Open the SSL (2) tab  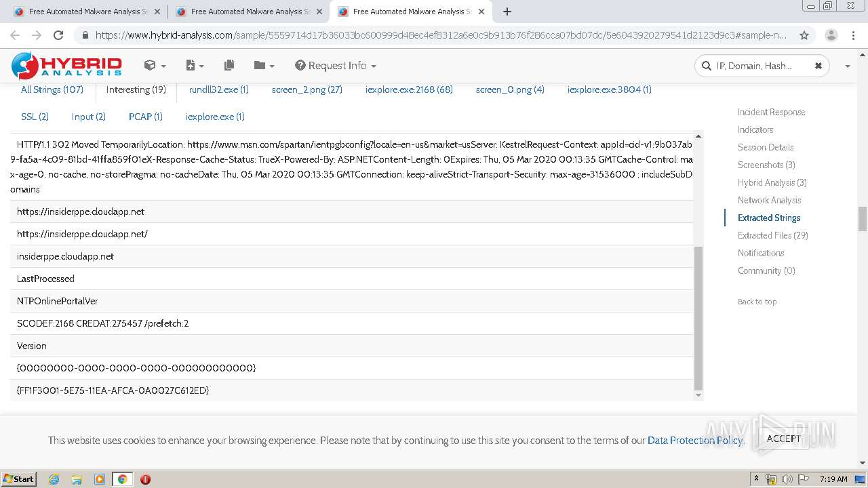35,117
